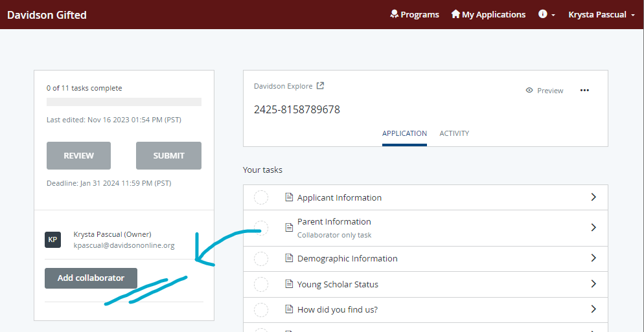The image size is (644, 332).
Task: Click the kpascual@davidsononline.org email
Action: 124,245
